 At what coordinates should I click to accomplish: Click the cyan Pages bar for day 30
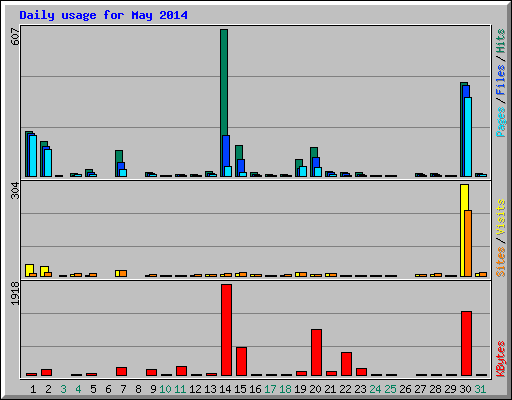point(468,137)
